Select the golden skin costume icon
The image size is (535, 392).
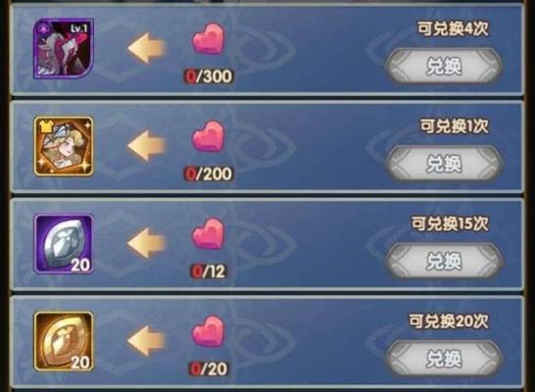click(64, 146)
